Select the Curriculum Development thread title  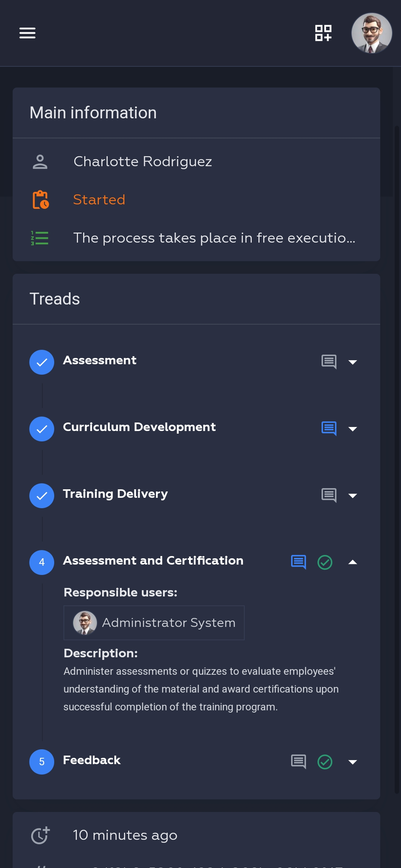[x=139, y=427]
